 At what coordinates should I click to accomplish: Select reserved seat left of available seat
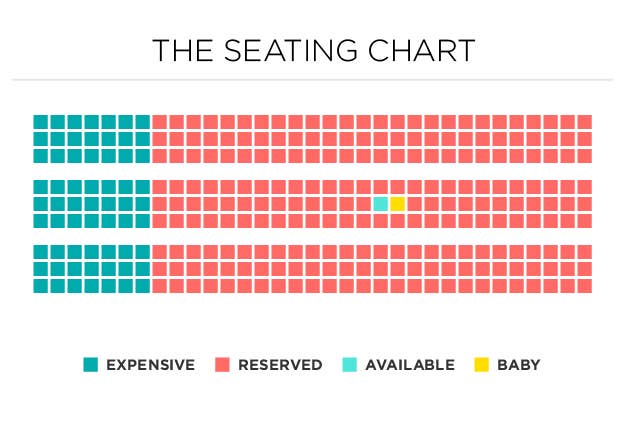pos(364,204)
